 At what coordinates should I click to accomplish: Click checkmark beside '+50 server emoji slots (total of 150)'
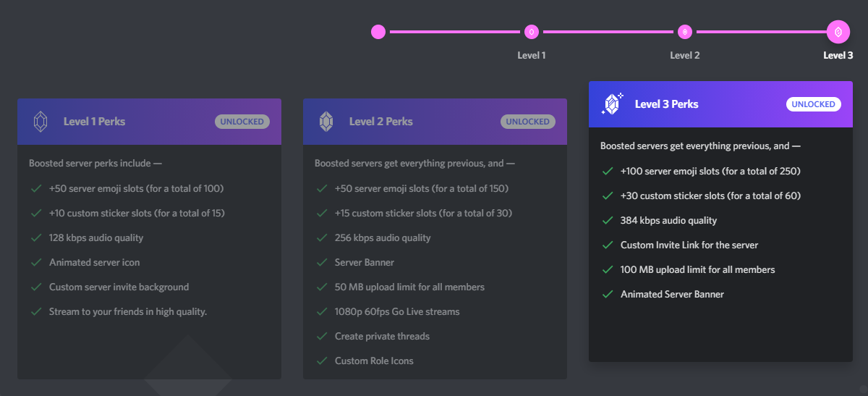pos(321,188)
